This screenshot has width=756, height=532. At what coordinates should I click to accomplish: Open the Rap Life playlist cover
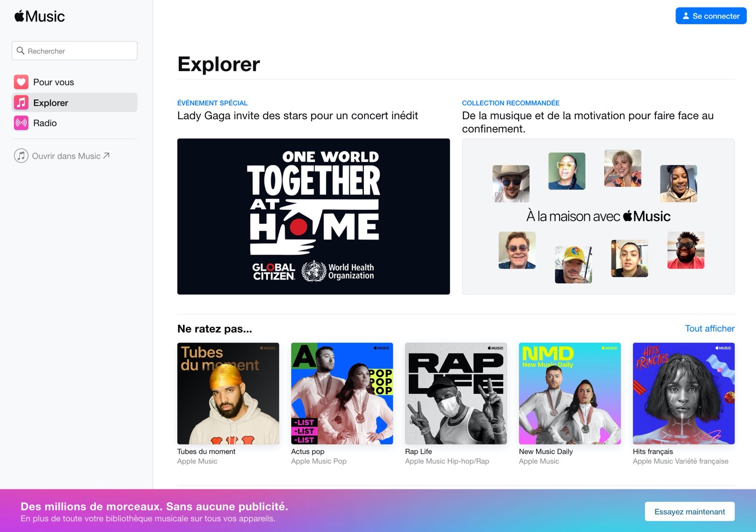point(456,393)
